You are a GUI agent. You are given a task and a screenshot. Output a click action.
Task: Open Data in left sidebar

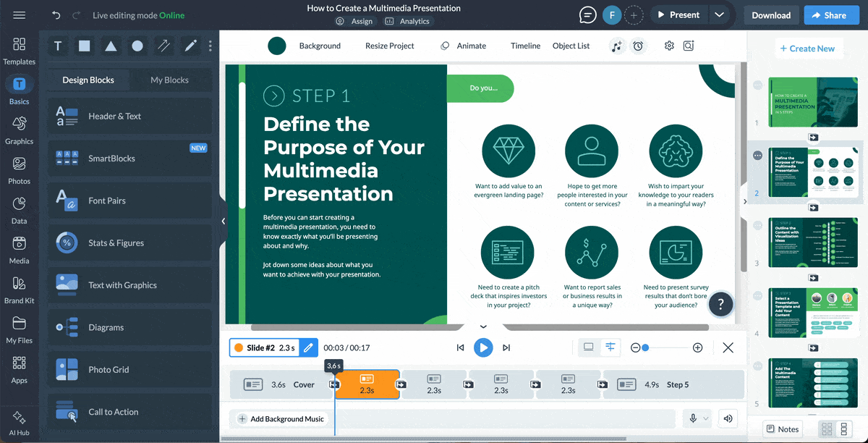[20, 210]
